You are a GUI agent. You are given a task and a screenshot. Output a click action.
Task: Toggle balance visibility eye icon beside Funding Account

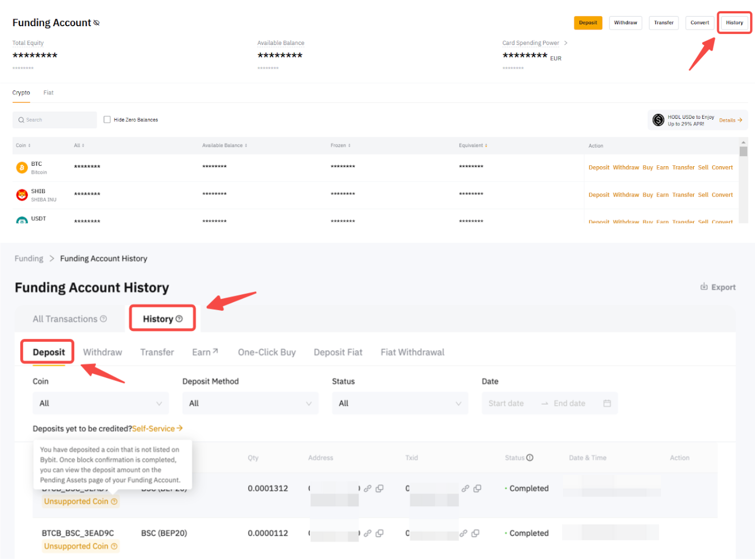point(96,23)
